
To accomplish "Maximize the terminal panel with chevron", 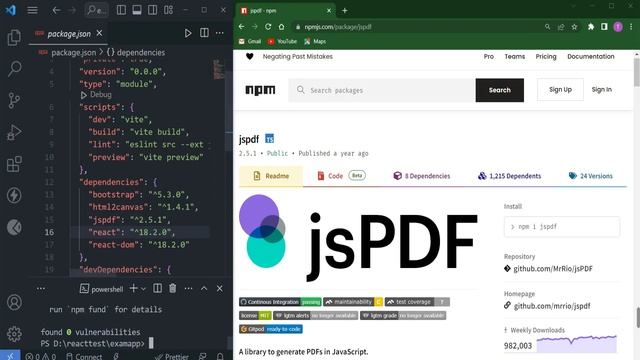I will (x=204, y=289).
